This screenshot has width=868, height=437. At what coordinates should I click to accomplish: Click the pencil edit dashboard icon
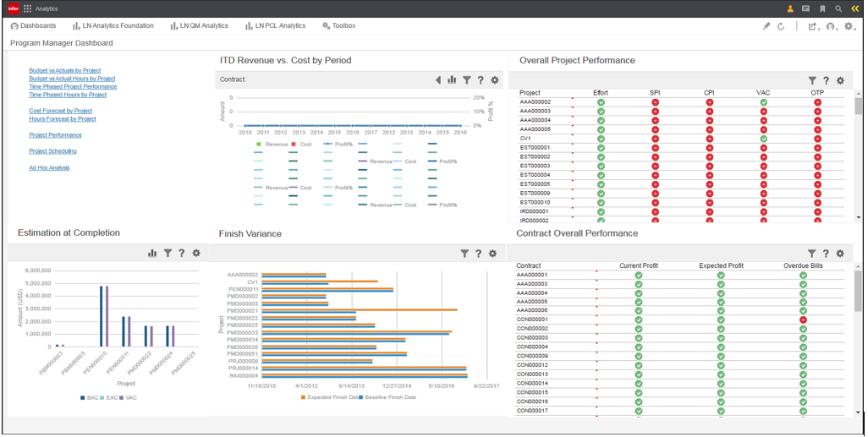(x=766, y=26)
